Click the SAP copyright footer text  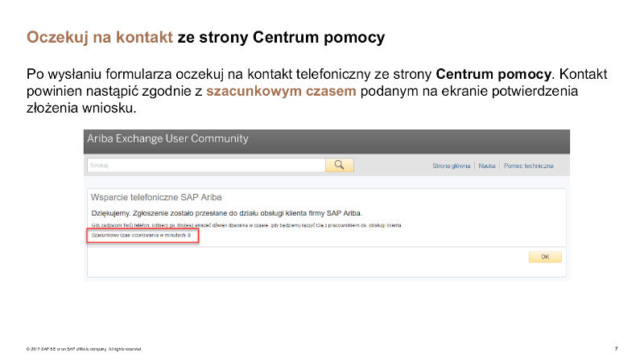[85, 349]
